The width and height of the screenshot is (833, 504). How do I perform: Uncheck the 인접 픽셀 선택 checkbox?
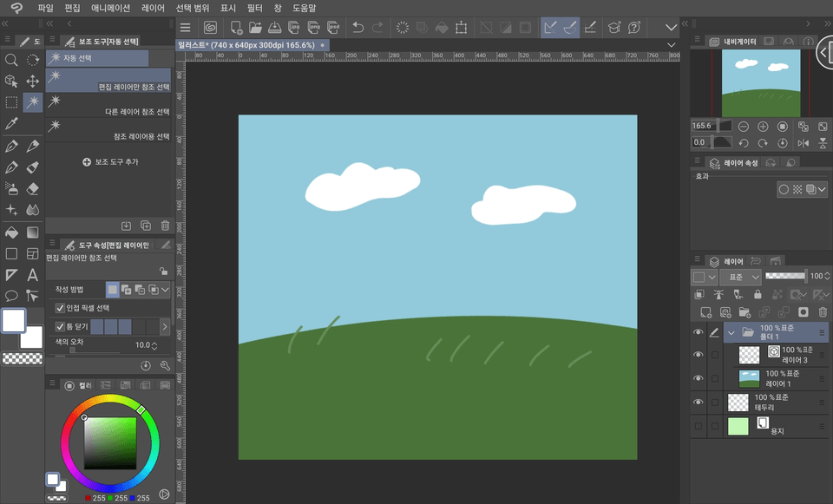pos(60,308)
